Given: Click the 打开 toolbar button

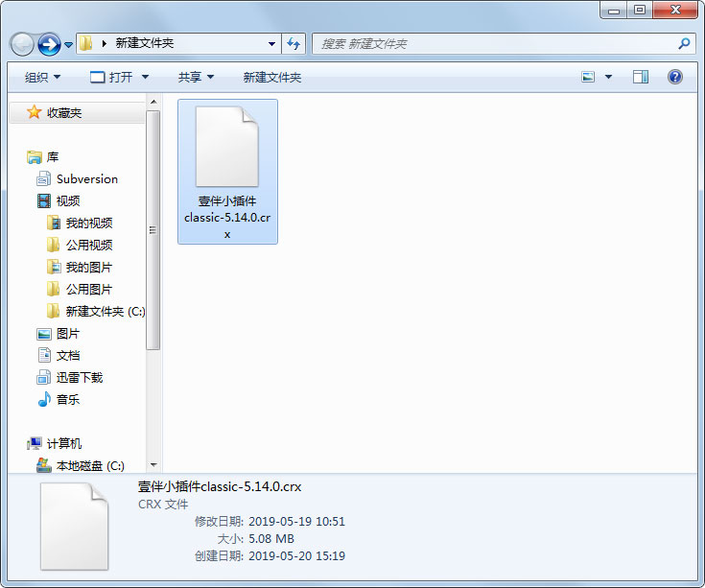Looking at the screenshot, I should tap(111, 78).
